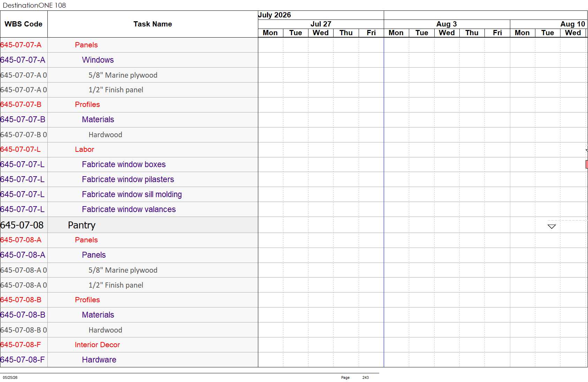
Task: Select Materials task in the 645-07-08-B row
Action: click(x=98, y=315)
